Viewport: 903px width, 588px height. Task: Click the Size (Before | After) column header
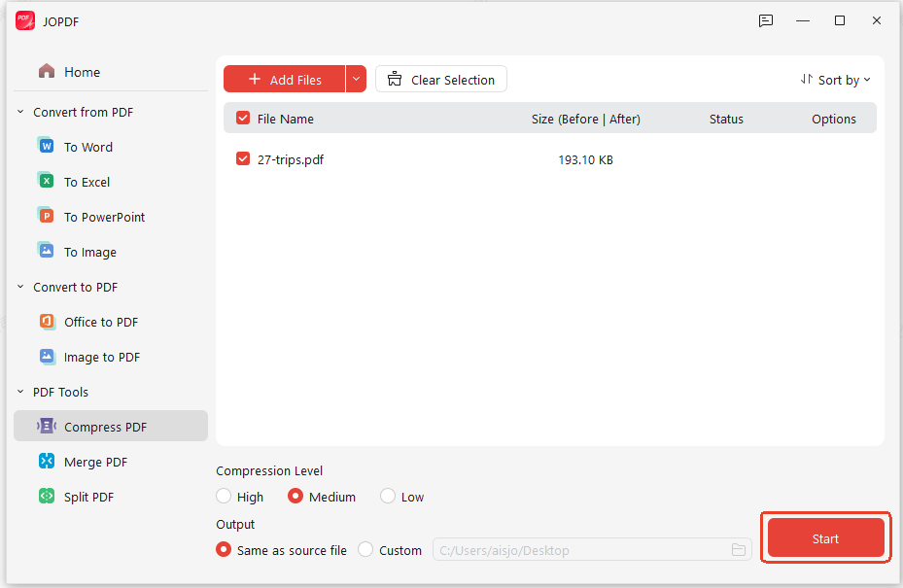tap(586, 119)
